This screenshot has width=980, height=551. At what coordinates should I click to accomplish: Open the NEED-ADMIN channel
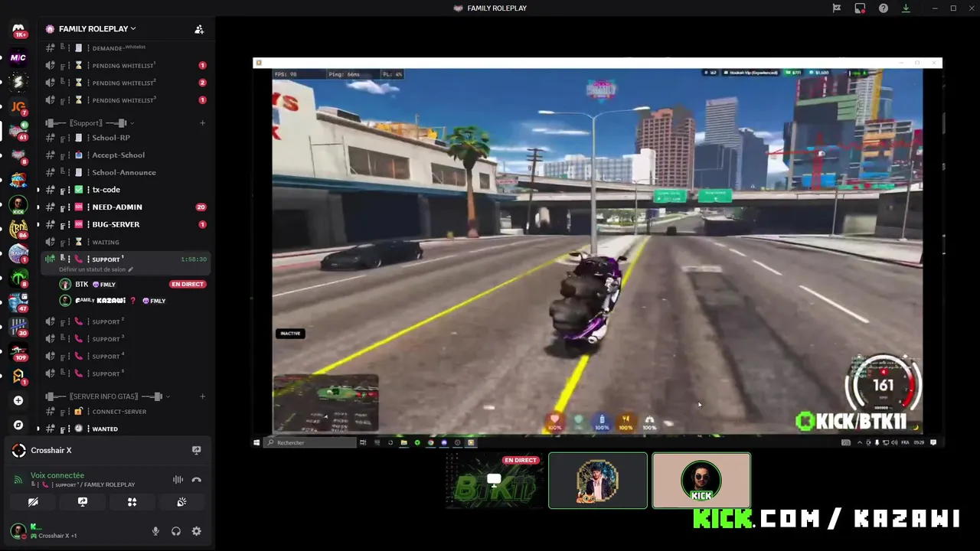[x=126, y=207]
